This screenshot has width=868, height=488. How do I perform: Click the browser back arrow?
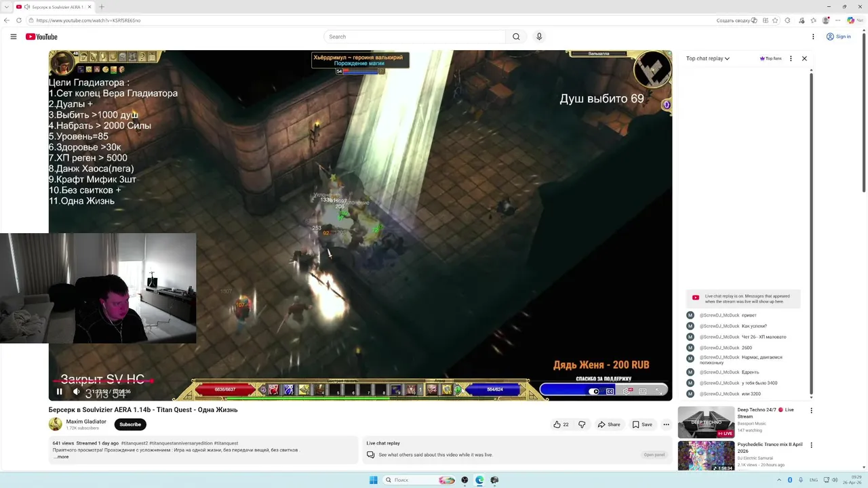tap(7, 20)
